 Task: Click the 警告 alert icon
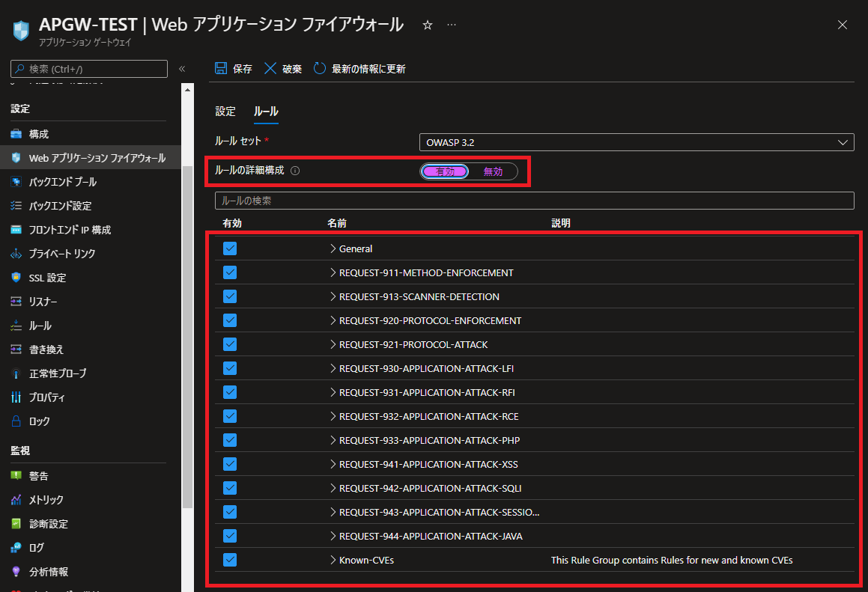16,476
